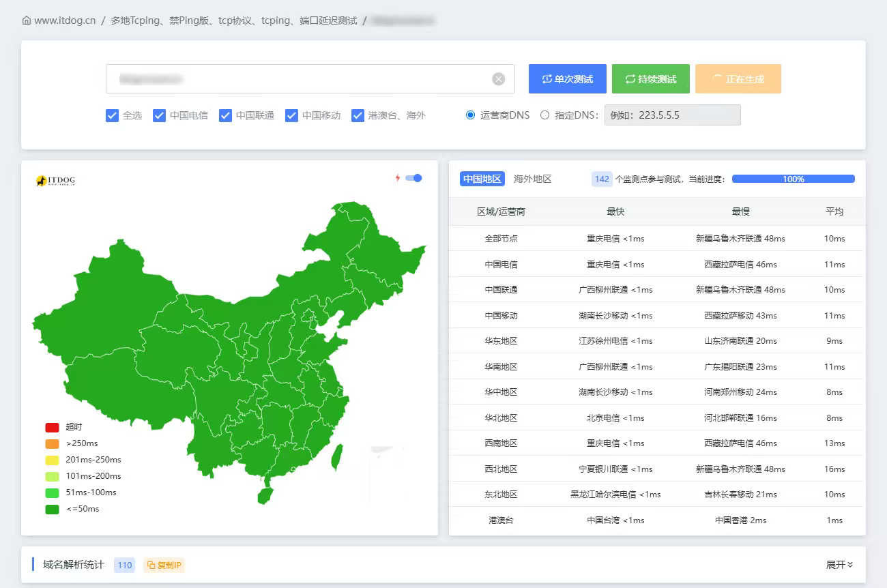The width and height of the screenshot is (887, 588).
Task: Click the copy icon in 复制IP
Action: [151, 565]
